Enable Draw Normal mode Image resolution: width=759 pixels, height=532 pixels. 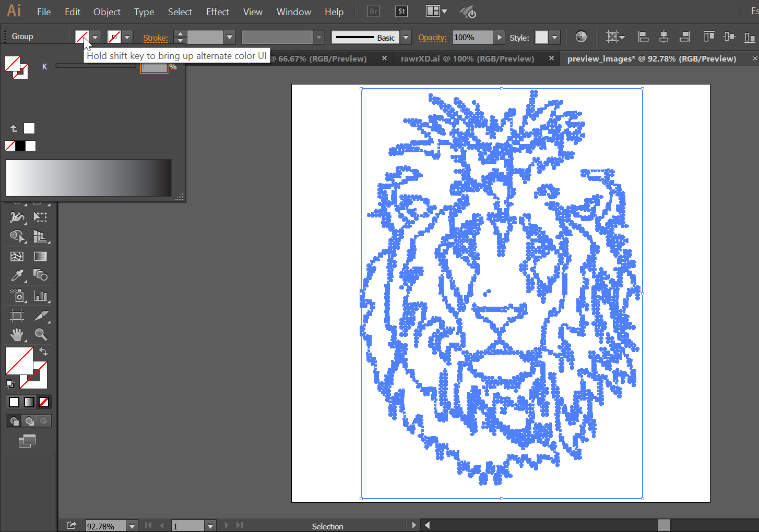[x=14, y=421]
